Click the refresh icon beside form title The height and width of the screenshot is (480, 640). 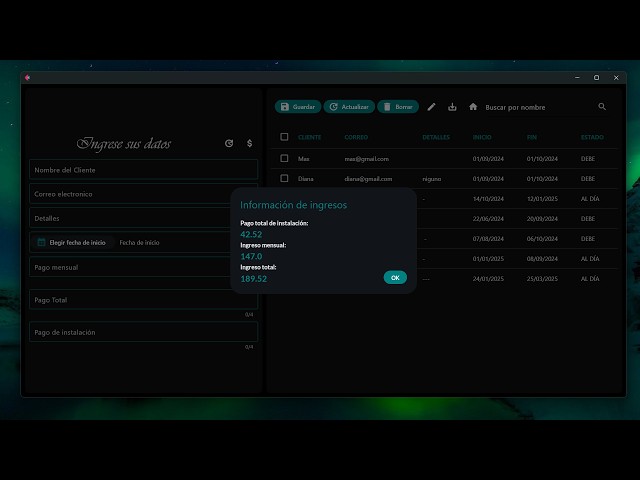pos(229,143)
